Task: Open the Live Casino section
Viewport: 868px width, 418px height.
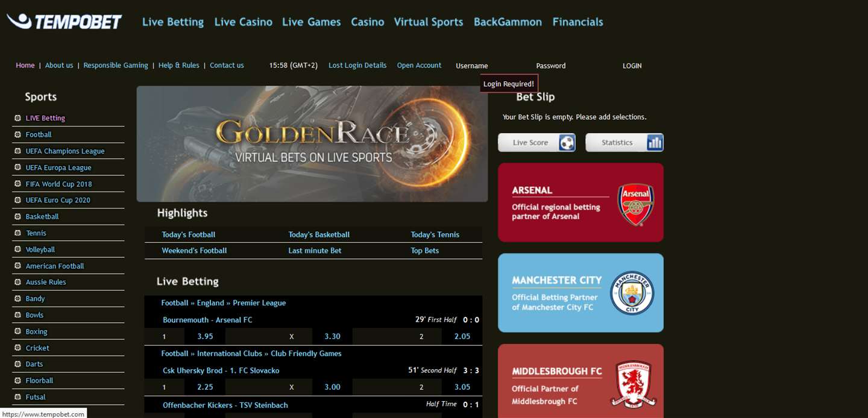Action: coord(243,22)
